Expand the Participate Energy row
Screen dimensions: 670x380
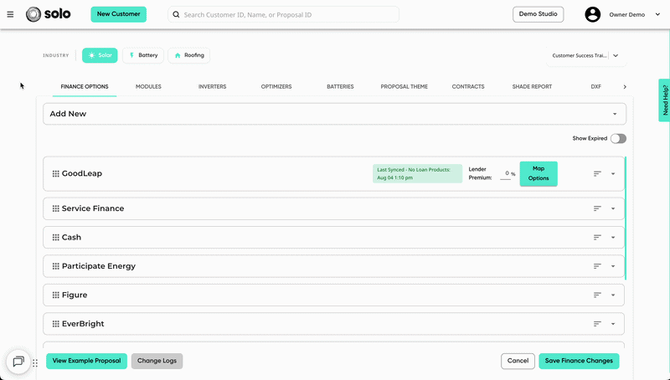pos(613,266)
